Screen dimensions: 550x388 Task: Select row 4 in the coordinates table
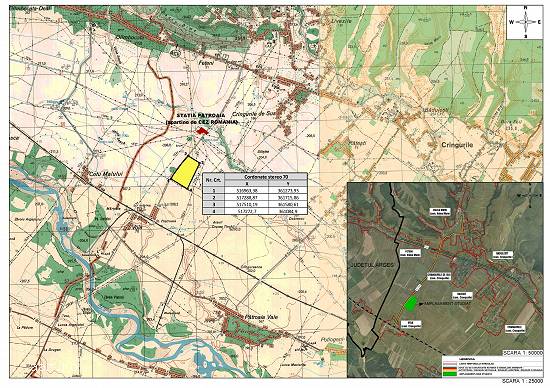pyautogui.click(x=255, y=211)
